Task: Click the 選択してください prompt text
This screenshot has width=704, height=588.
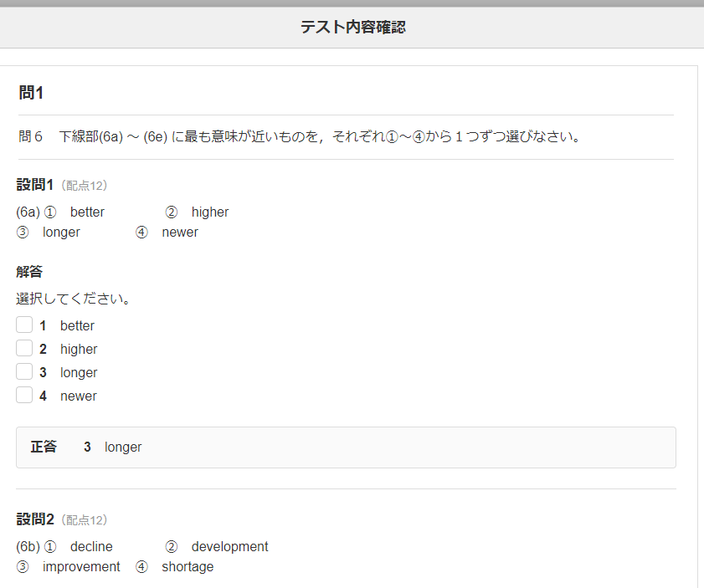Action: click(x=73, y=299)
